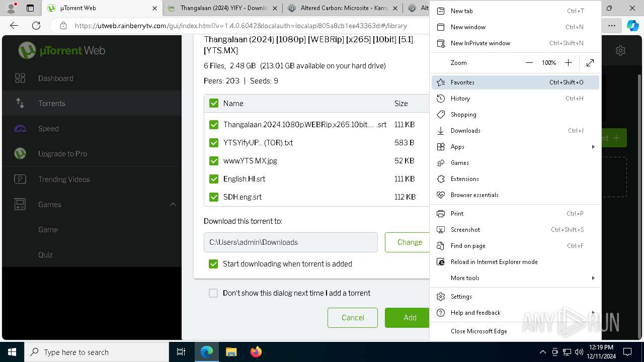Expand Help and feedback submenu
The height and width of the screenshot is (362, 644).
click(x=593, y=312)
